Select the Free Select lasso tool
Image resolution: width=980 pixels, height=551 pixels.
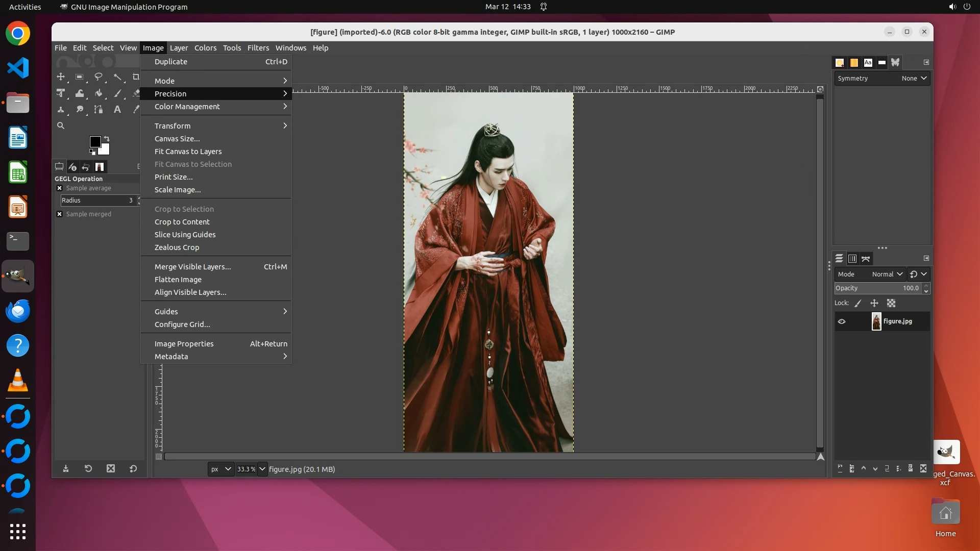(x=99, y=77)
